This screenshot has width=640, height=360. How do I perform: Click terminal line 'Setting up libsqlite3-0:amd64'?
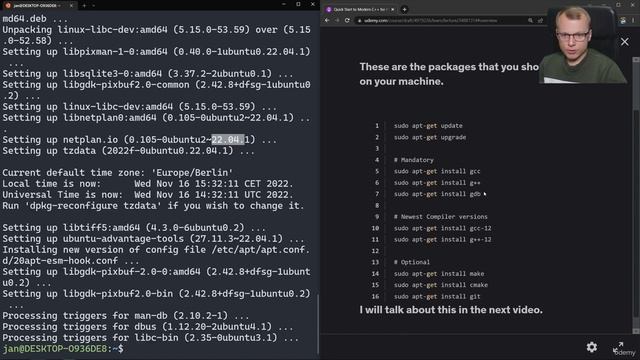pos(148,74)
